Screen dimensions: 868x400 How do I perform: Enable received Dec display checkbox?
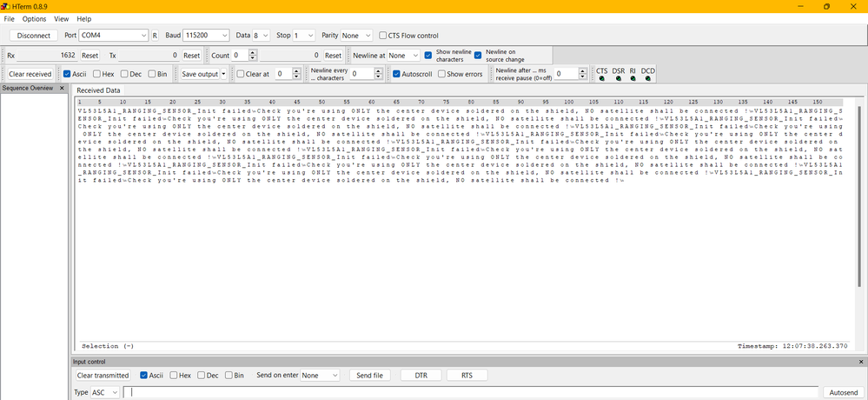tap(124, 74)
